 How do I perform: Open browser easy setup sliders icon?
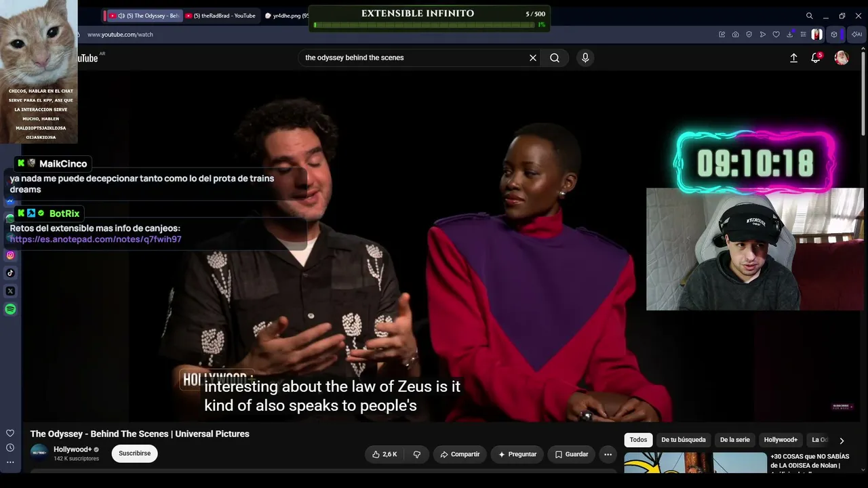coord(803,35)
